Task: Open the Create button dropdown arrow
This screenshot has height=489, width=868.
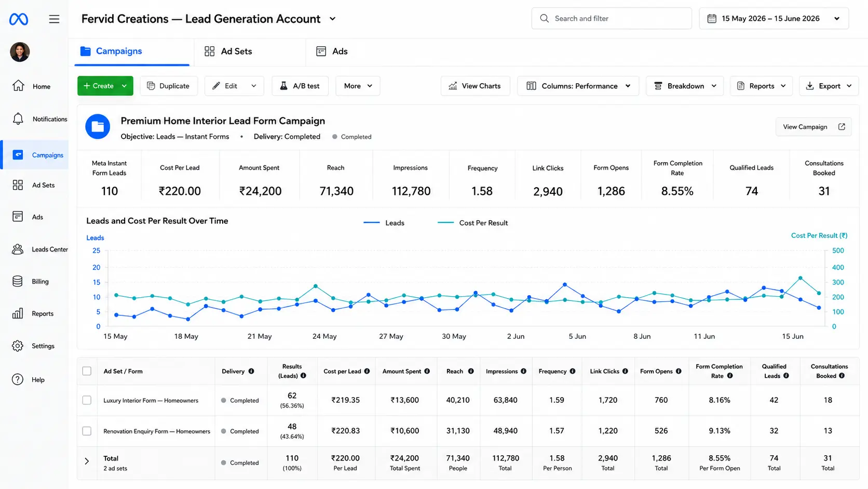Action: (x=124, y=86)
